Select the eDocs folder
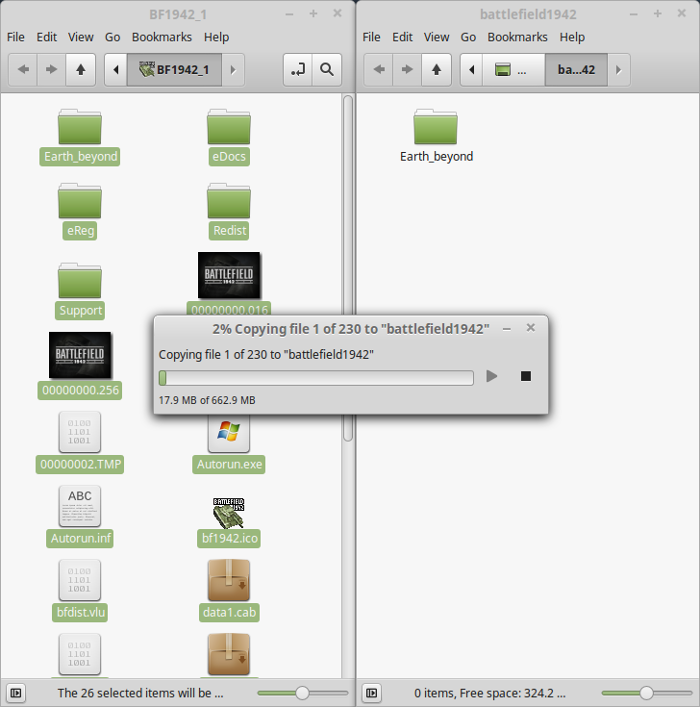Screen dimensions: 700x707 click(229, 137)
